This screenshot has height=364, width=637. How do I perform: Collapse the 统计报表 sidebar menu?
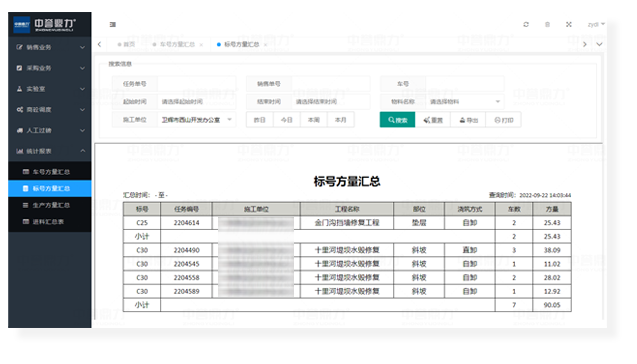[x=50, y=151]
